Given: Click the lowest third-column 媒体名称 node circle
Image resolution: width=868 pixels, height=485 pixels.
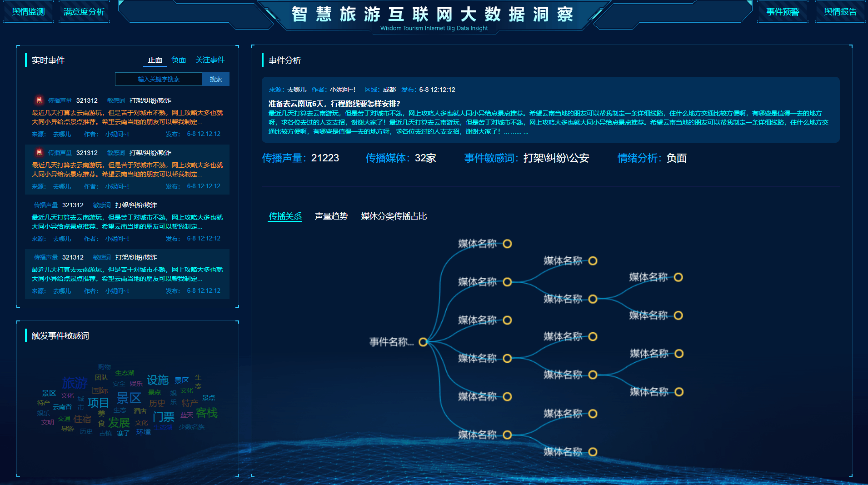Looking at the screenshot, I should [678, 392].
